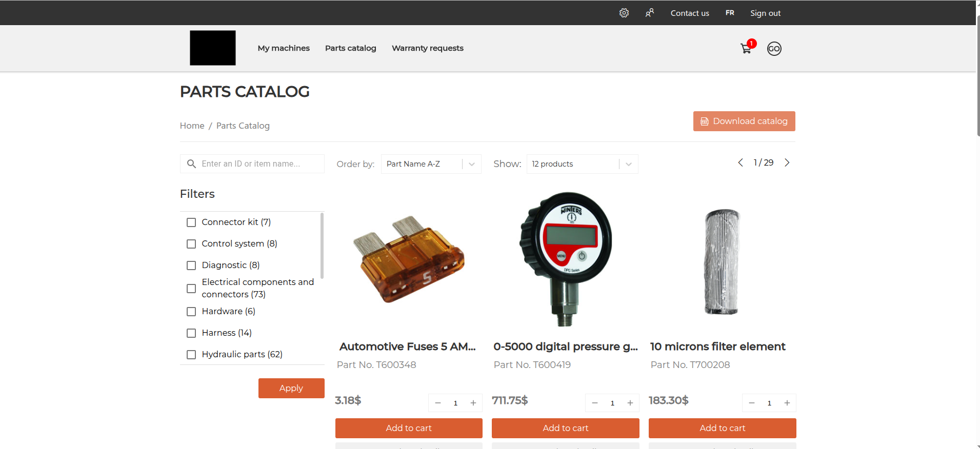
Task: Check Electrical components and connectors filter
Action: (191, 289)
